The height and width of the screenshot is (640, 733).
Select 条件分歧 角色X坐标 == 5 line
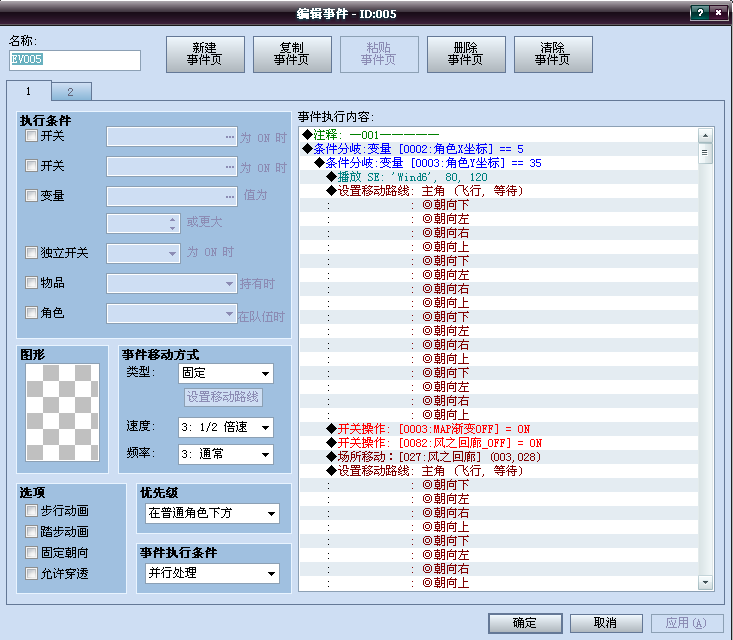(x=499, y=149)
